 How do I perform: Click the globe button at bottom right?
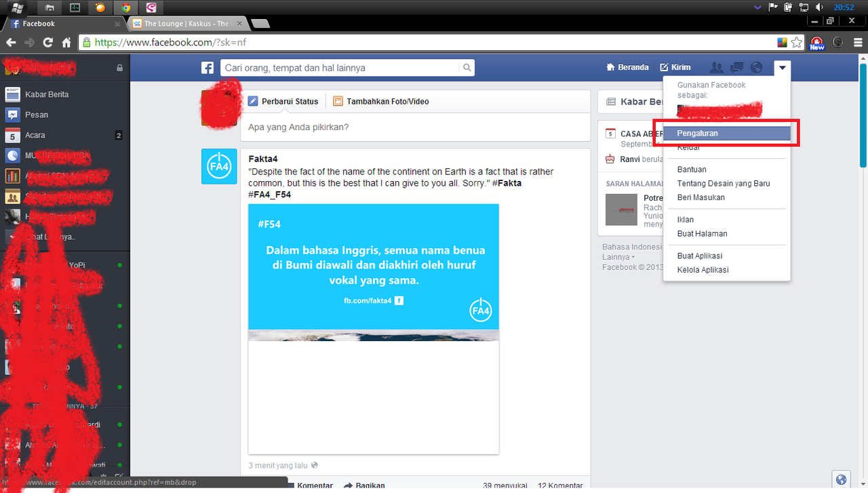click(x=842, y=479)
